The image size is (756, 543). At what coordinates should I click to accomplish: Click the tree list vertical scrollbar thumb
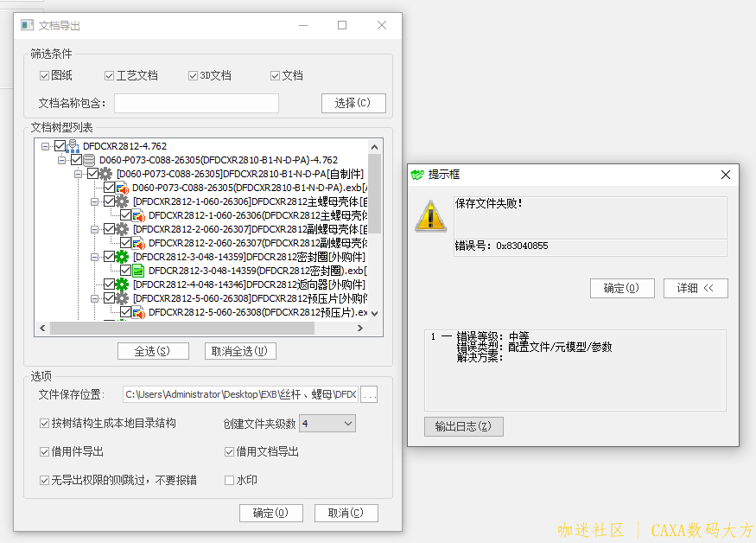coord(374,193)
